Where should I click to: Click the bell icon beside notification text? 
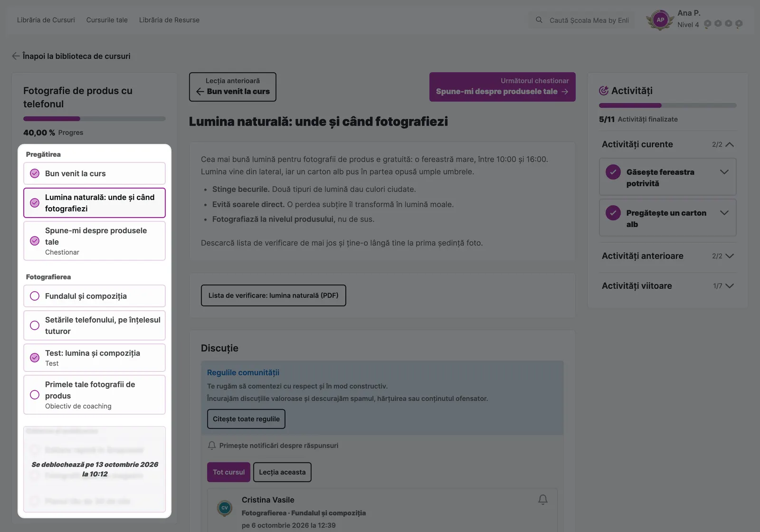click(212, 446)
